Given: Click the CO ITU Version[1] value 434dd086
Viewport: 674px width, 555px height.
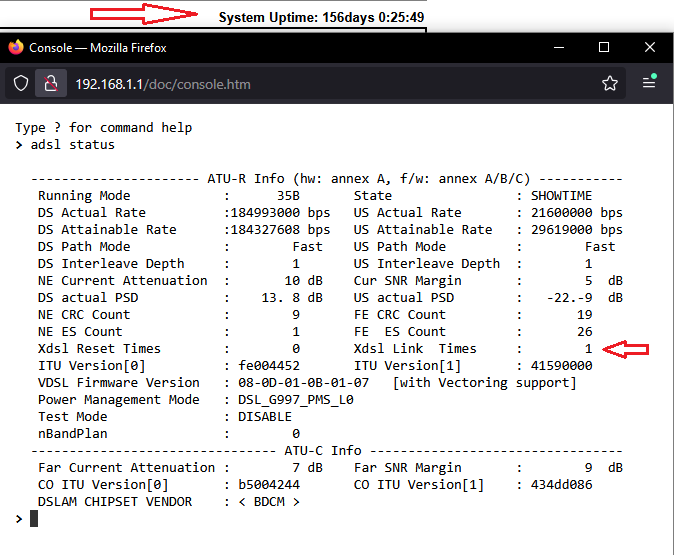Looking at the screenshot, I should [561, 484].
